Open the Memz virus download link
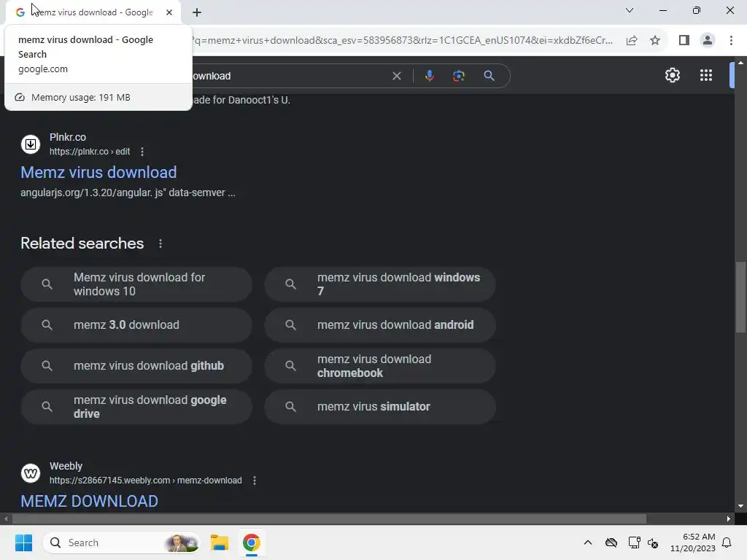 [x=98, y=172]
